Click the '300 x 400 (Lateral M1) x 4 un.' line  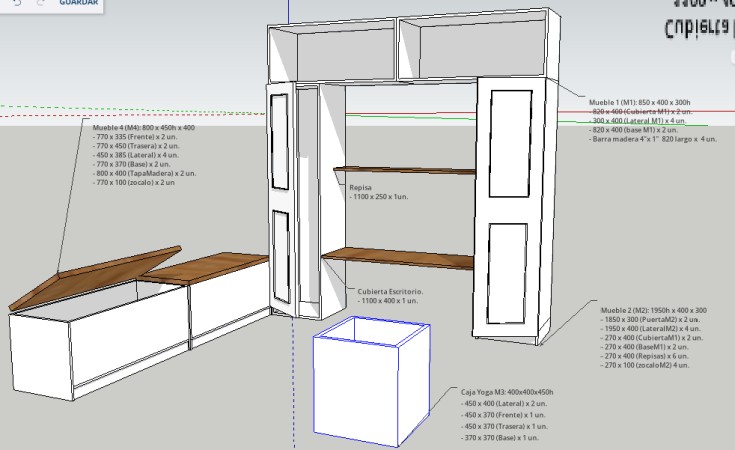pyautogui.click(x=638, y=120)
